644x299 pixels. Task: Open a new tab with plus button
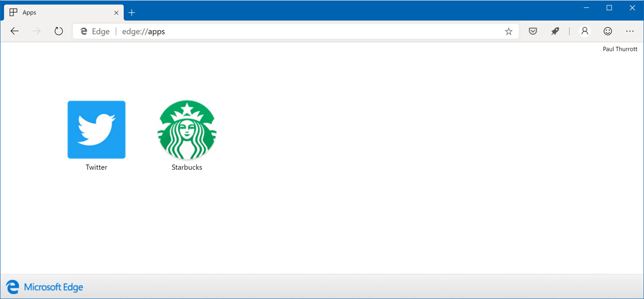(x=132, y=13)
